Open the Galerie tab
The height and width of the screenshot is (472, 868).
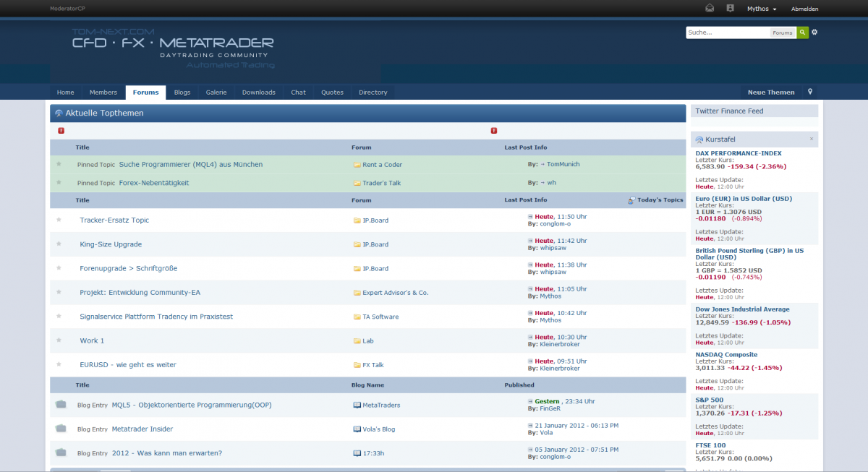[x=216, y=92]
